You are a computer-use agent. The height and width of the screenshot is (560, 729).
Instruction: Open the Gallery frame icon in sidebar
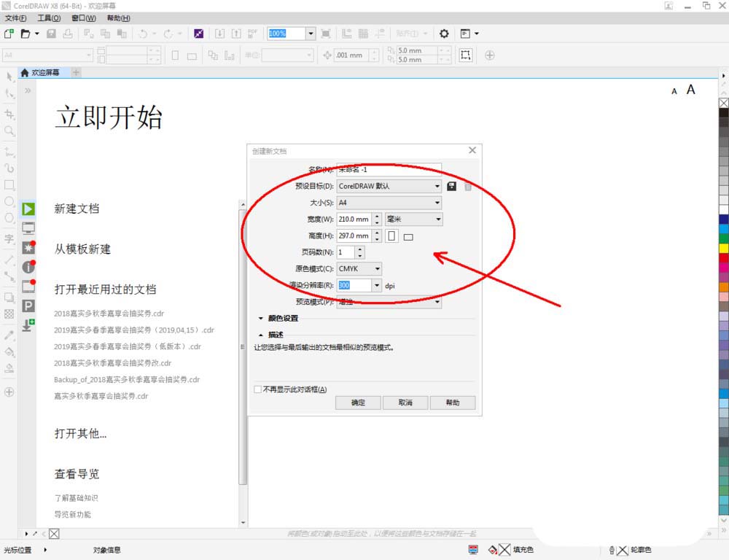tap(28, 286)
